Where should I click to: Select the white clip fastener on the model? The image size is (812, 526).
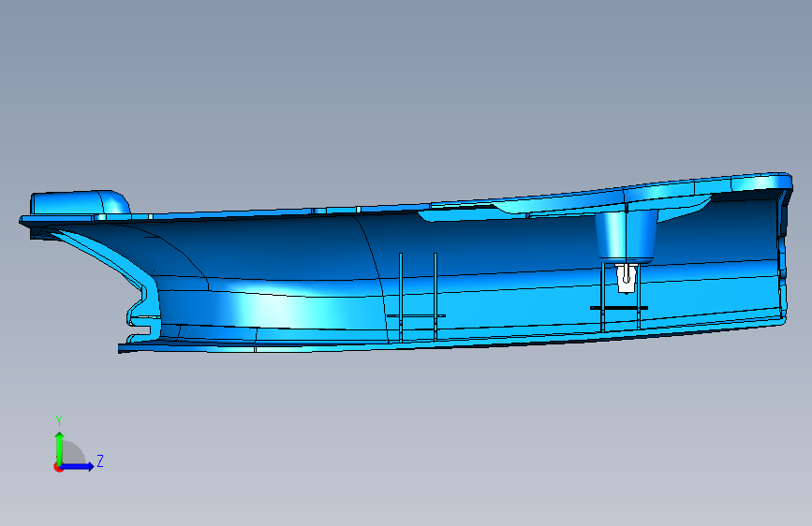tap(627, 278)
